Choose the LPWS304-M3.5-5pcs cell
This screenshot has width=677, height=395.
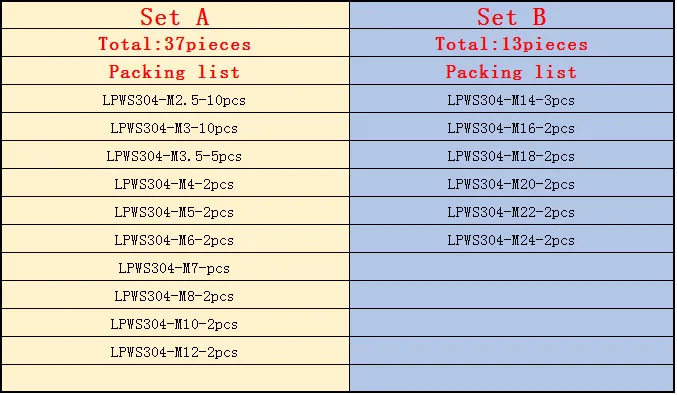[x=175, y=155]
